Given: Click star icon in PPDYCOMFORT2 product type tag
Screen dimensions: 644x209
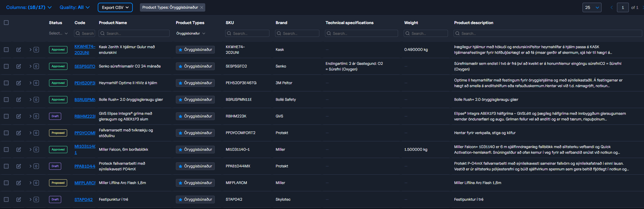Looking at the screenshot, I should pyautogui.click(x=180, y=133).
